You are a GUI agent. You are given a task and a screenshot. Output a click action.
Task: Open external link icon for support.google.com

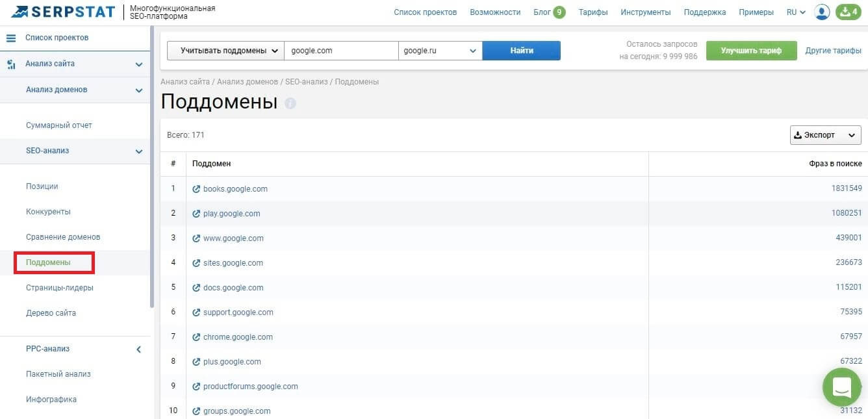(196, 312)
